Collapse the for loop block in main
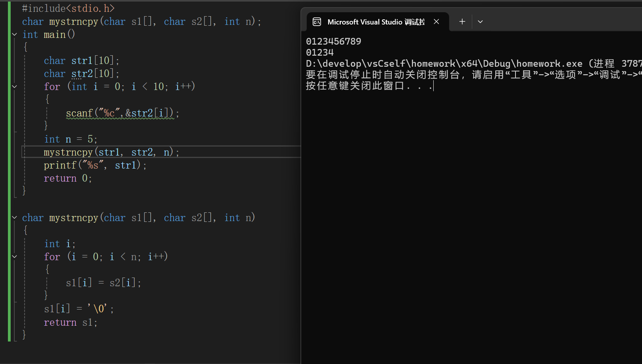This screenshot has width=642, height=364. (x=15, y=86)
